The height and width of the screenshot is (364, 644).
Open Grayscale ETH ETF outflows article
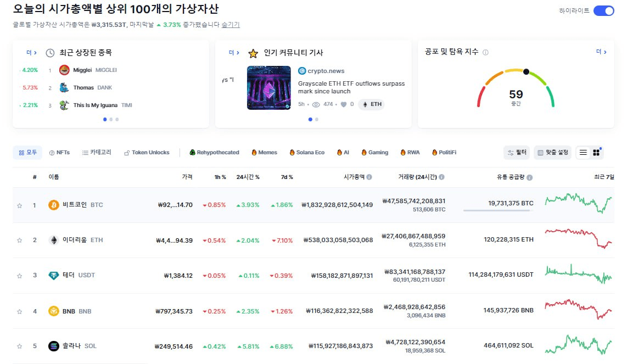pyautogui.click(x=351, y=87)
